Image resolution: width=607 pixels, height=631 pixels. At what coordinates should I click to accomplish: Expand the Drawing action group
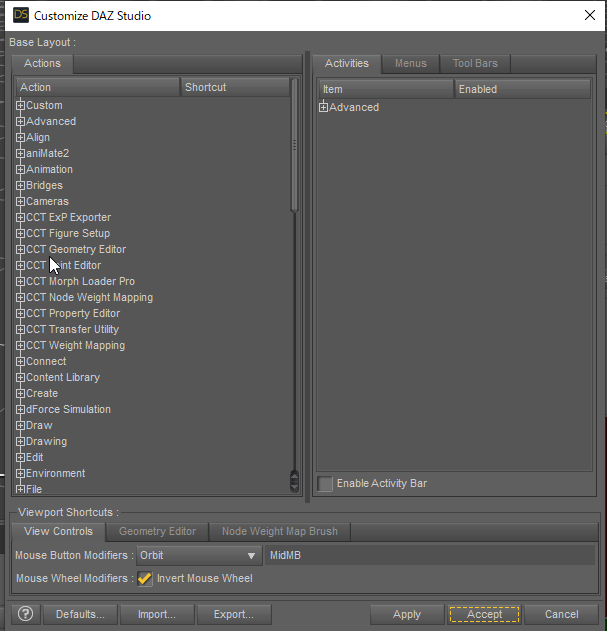20,441
